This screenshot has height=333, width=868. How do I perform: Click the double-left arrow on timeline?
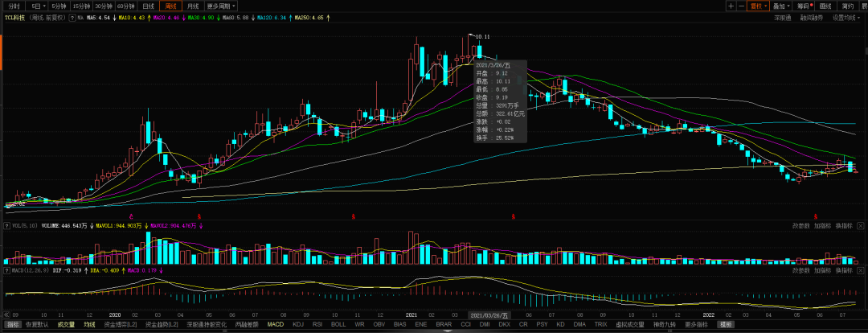click(8, 314)
